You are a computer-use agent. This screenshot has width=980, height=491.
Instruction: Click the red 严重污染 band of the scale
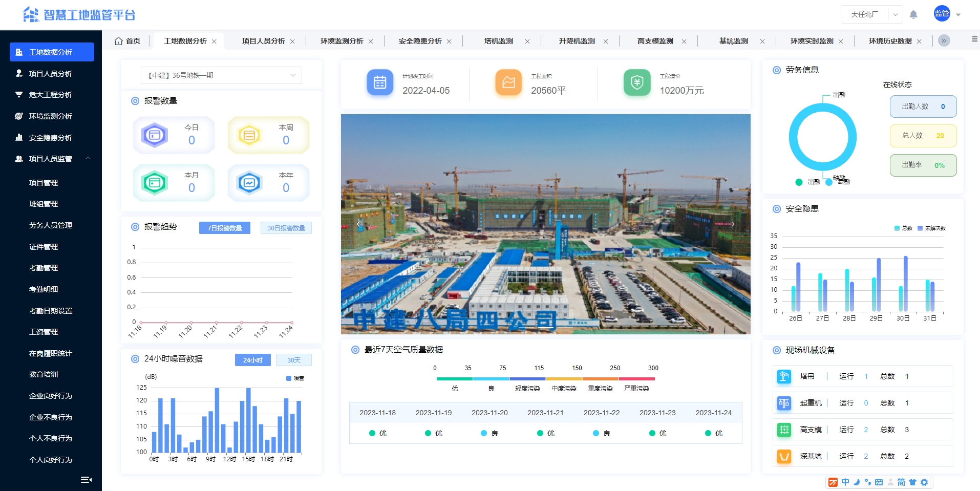point(637,379)
